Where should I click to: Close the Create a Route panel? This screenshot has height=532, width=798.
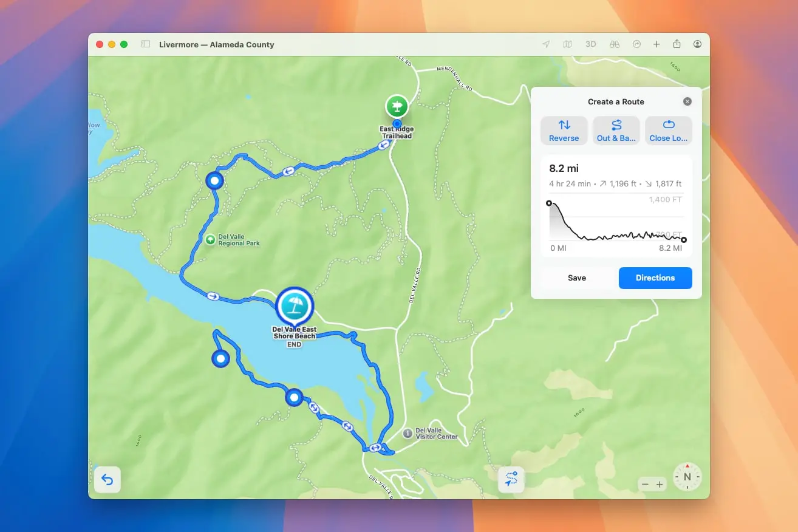pyautogui.click(x=687, y=101)
